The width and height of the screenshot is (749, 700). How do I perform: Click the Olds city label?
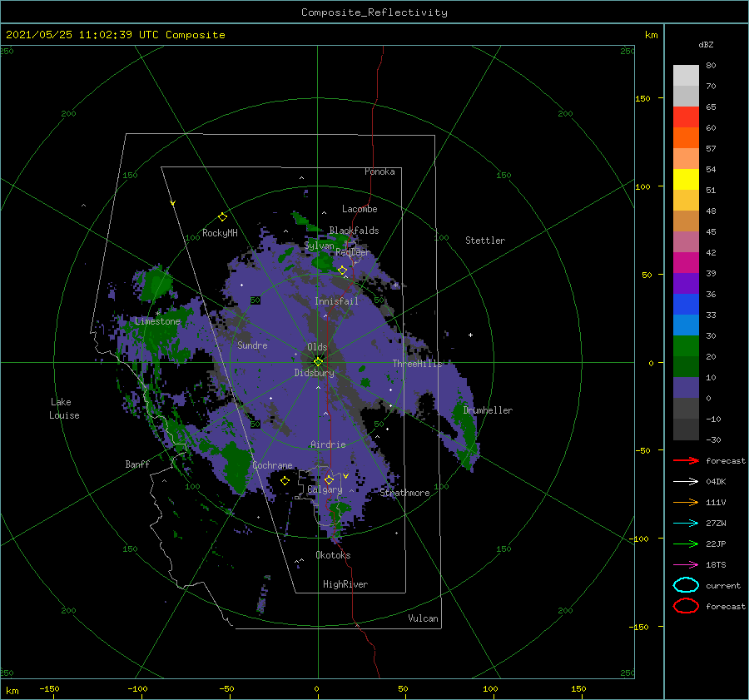(317, 347)
